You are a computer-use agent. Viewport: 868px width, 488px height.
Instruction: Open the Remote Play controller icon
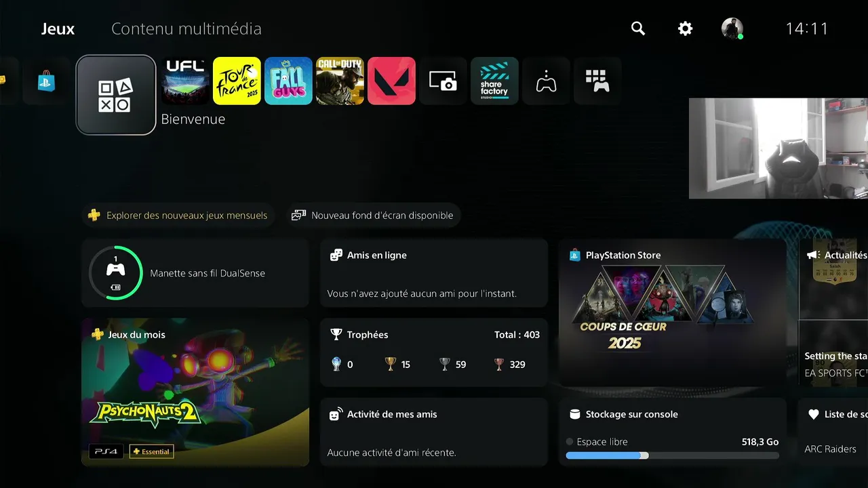[x=546, y=81]
